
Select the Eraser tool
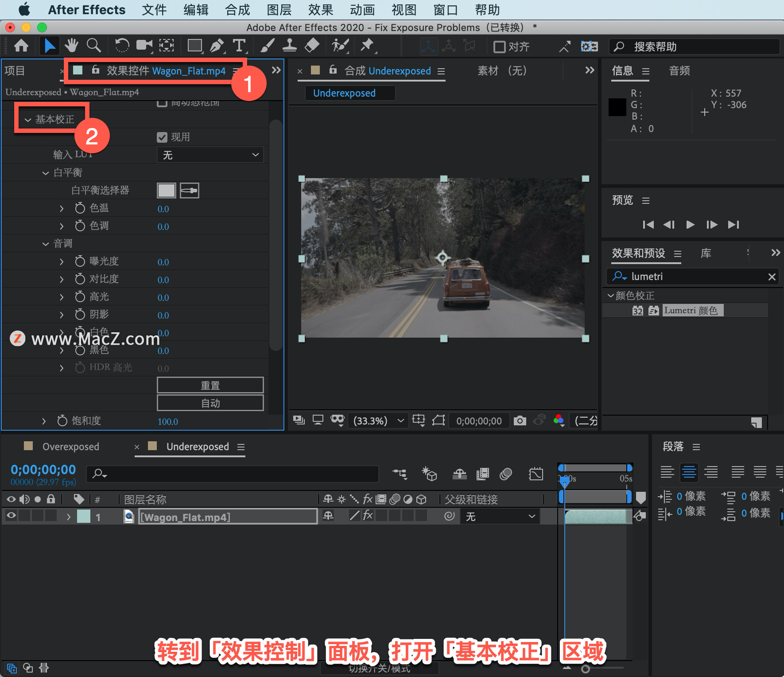coord(312,46)
